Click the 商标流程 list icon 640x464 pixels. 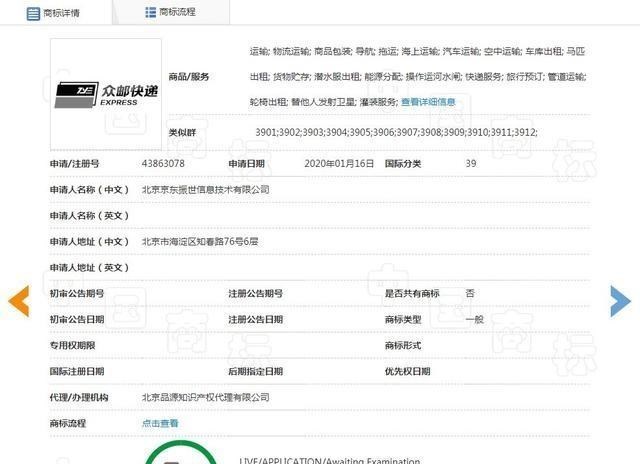click(x=151, y=12)
